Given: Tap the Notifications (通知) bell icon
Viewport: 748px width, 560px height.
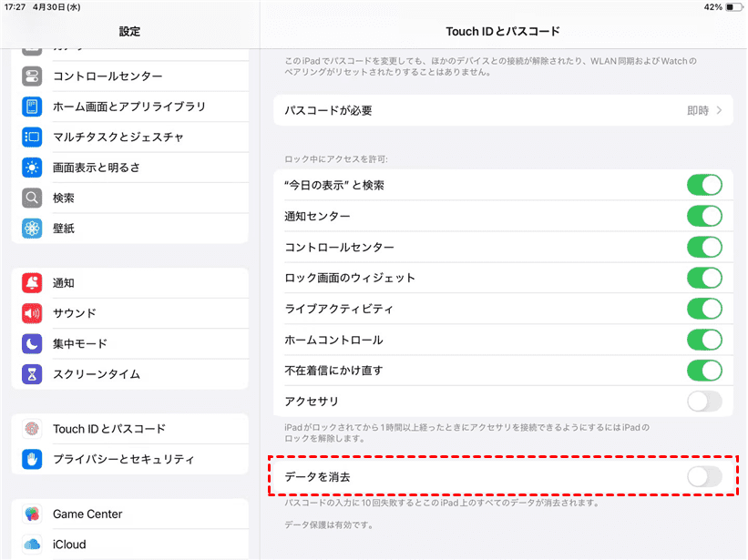Looking at the screenshot, I should tap(33, 283).
